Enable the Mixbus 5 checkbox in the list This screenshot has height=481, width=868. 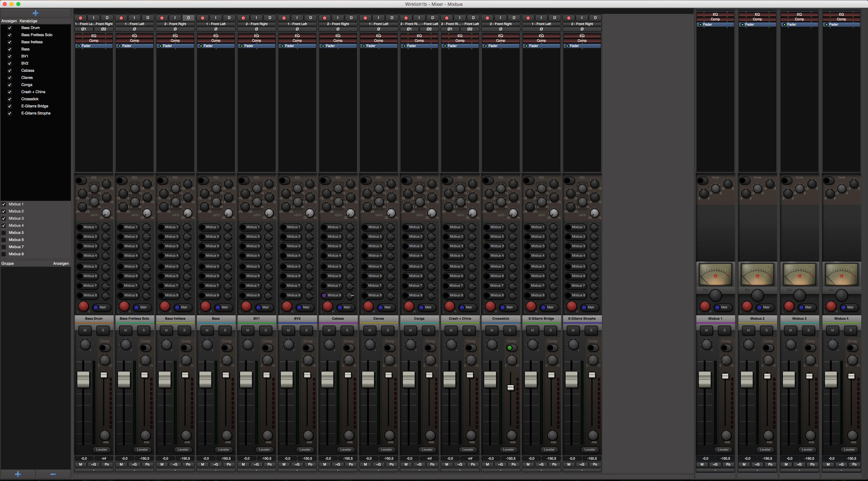tap(4, 233)
